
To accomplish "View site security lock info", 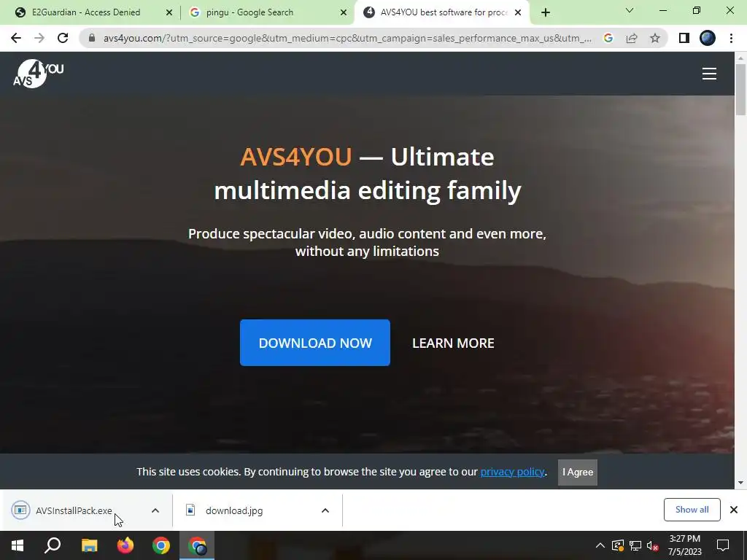I will click(x=92, y=38).
